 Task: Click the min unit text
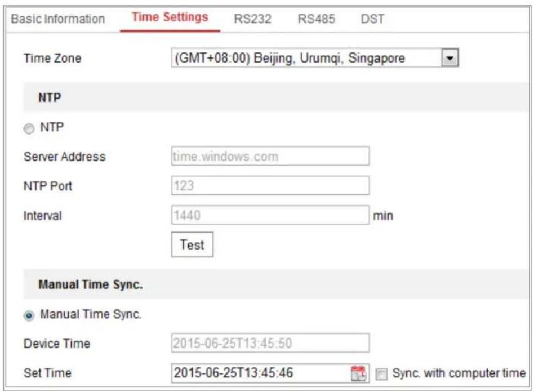point(383,216)
